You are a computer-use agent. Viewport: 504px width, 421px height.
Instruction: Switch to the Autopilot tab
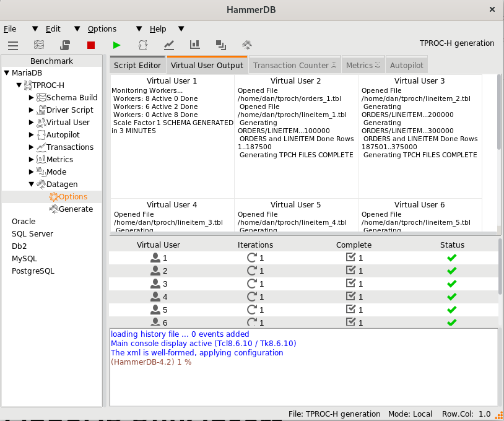[x=407, y=65]
